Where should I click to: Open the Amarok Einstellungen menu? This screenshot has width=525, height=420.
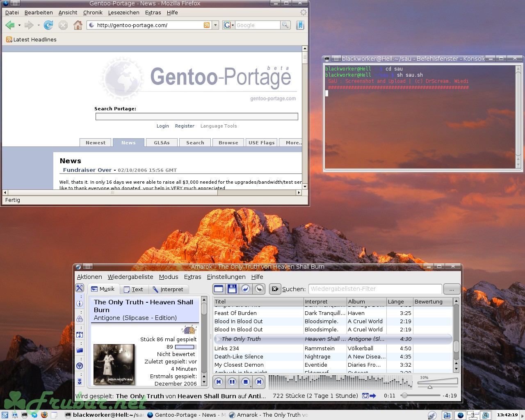click(x=226, y=277)
